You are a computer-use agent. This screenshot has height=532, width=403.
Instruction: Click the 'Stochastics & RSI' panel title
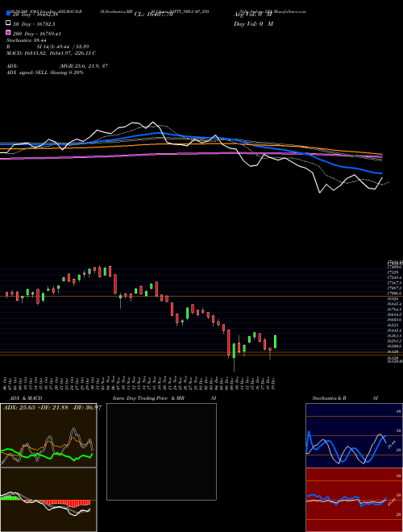click(x=345, y=398)
